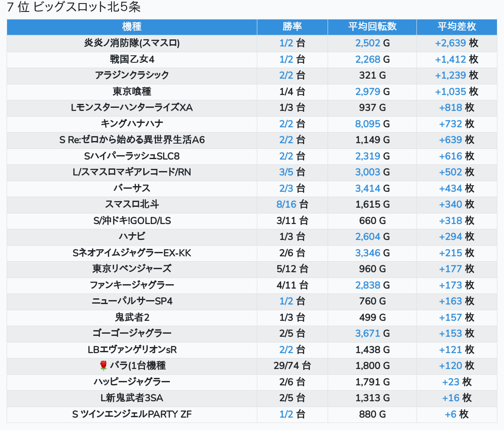Select the ゴーゴージャグラー row name
Viewport: 504px width, 430px height.
coord(132,333)
